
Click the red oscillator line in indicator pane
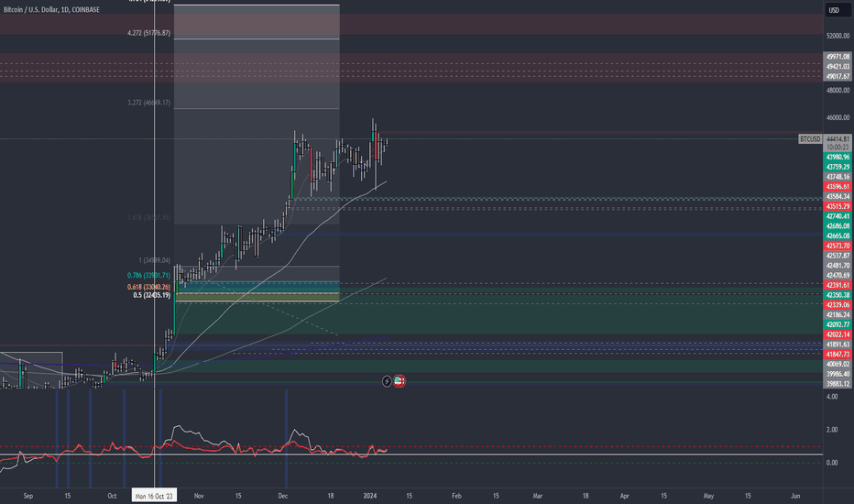click(229, 448)
